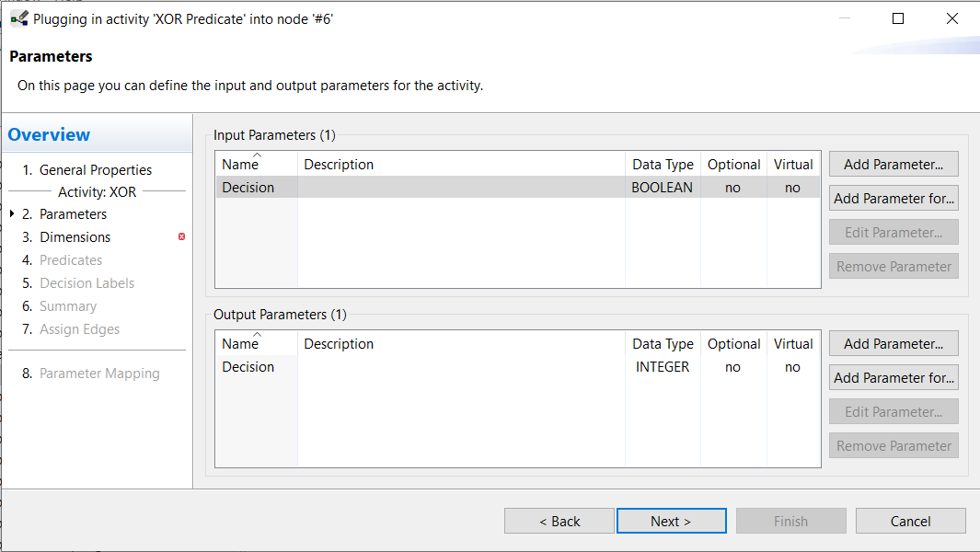Proceed with the Next button
The image size is (980, 552).
point(671,522)
